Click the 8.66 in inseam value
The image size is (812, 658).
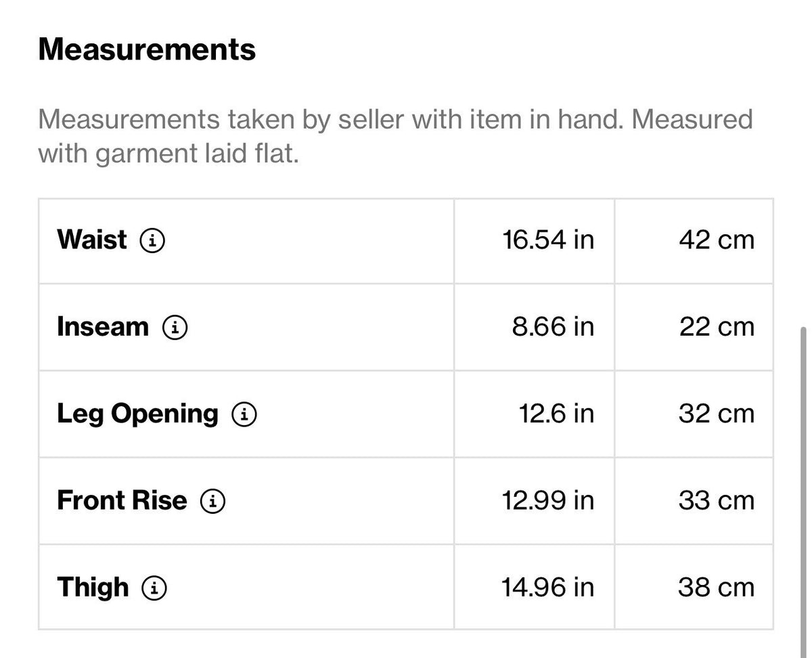pyautogui.click(x=553, y=327)
